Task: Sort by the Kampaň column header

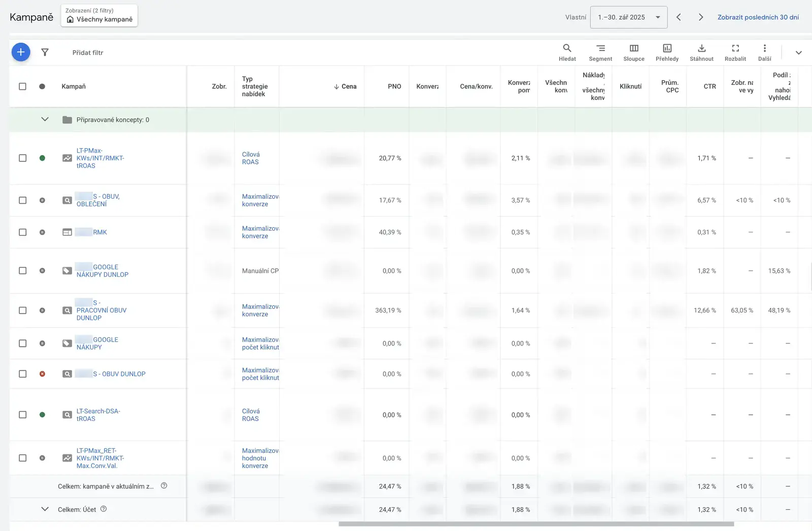Action: (x=74, y=86)
